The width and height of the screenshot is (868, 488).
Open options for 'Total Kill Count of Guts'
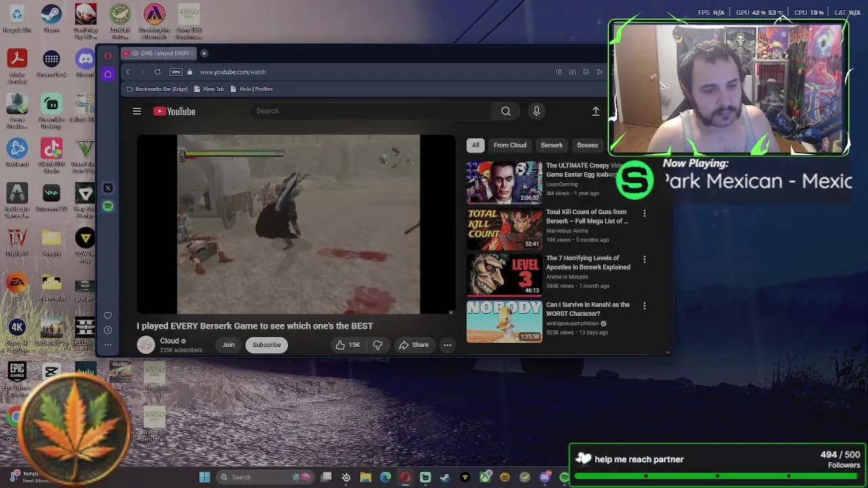(644, 213)
